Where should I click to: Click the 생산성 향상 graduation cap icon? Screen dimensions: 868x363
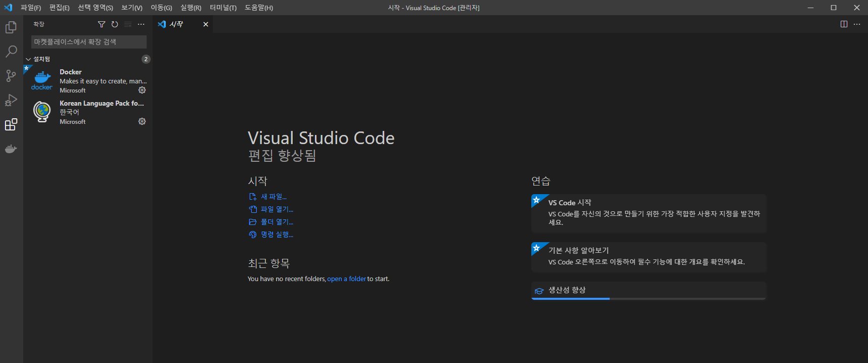pos(539,291)
